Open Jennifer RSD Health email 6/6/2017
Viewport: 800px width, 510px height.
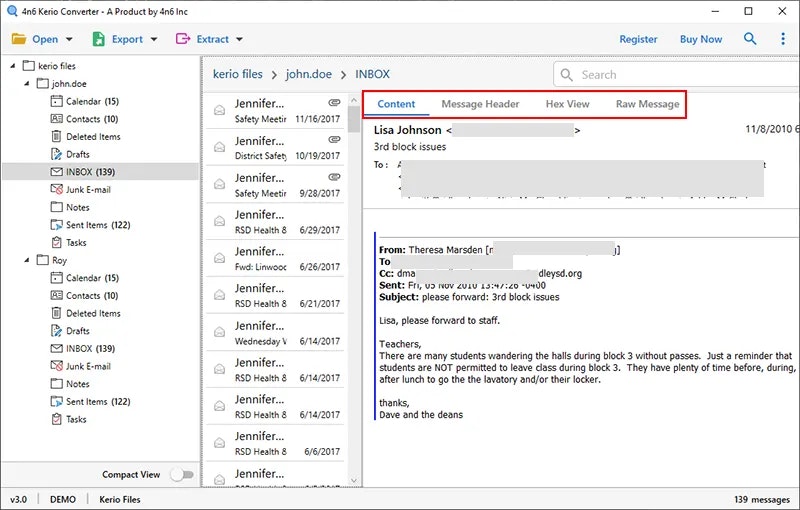tap(276, 443)
